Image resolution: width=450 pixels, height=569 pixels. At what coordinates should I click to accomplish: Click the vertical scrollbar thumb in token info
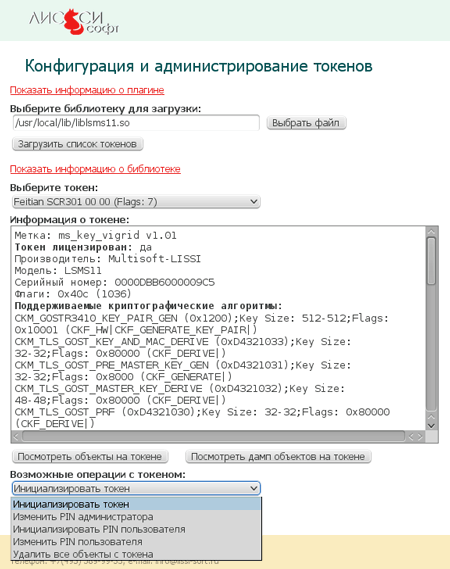tap(431, 261)
